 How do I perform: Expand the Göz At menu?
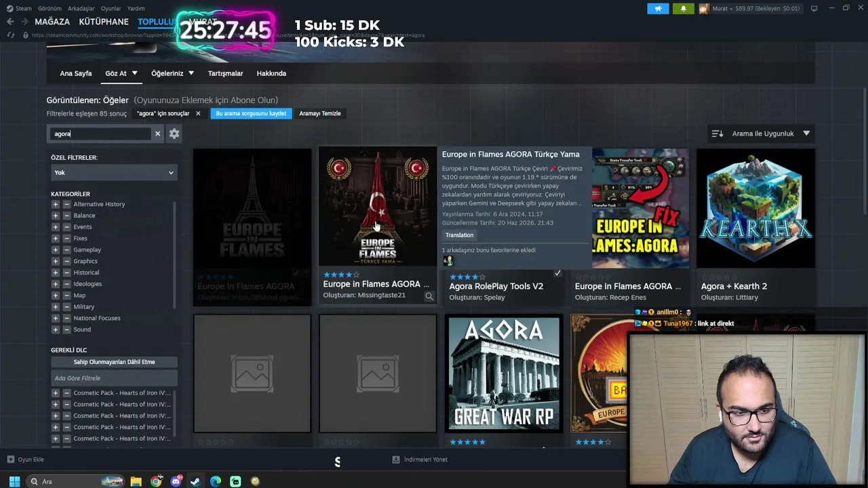121,73
